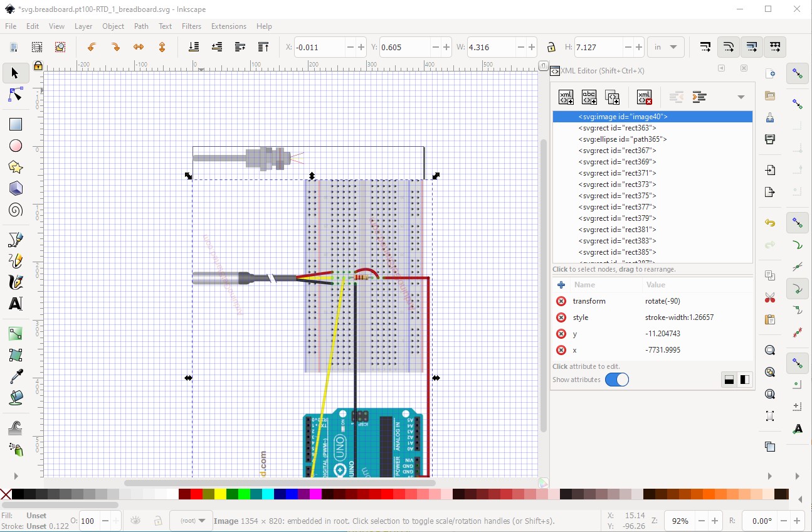Close the XML Editor panel
Viewport: 812px width, 532px height.
point(744,68)
